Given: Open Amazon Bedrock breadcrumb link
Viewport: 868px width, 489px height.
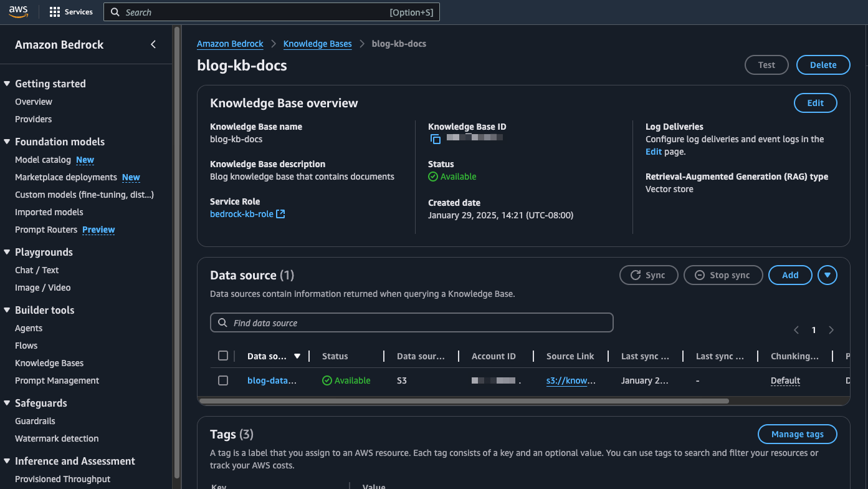Looking at the screenshot, I should (230, 44).
